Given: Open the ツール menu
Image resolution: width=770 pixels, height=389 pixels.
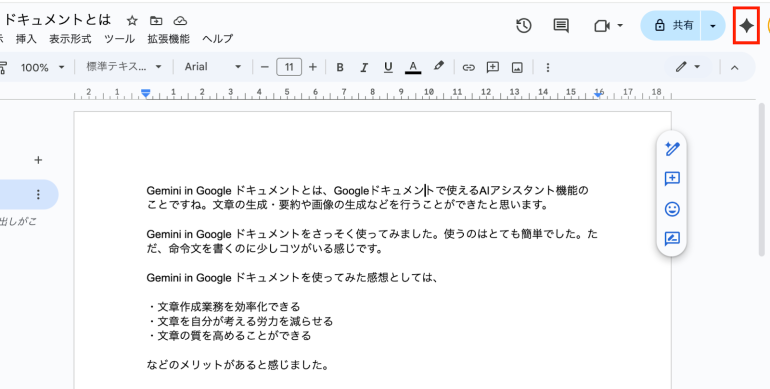Looking at the screenshot, I should [119, 39].
